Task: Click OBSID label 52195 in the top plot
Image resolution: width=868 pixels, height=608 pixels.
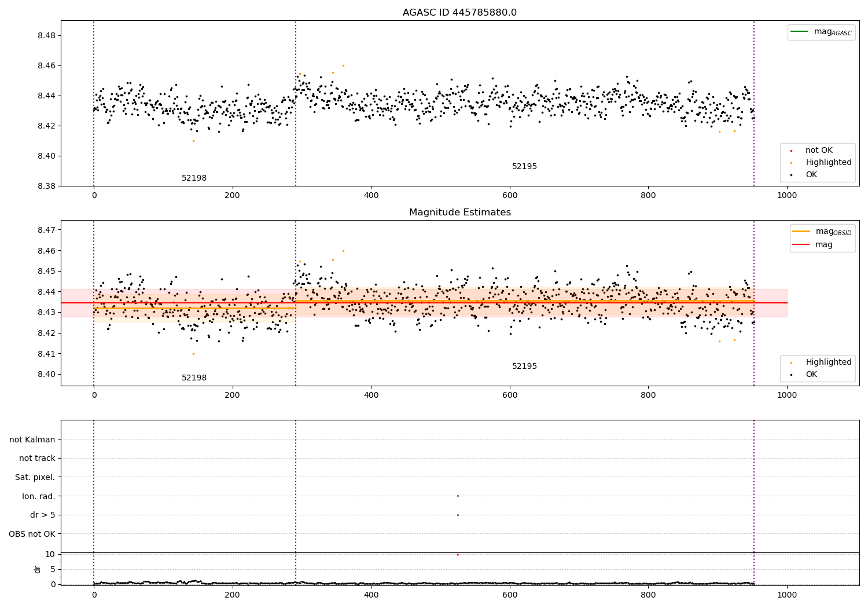Action: pyautogui.click(x=524, y=167)
